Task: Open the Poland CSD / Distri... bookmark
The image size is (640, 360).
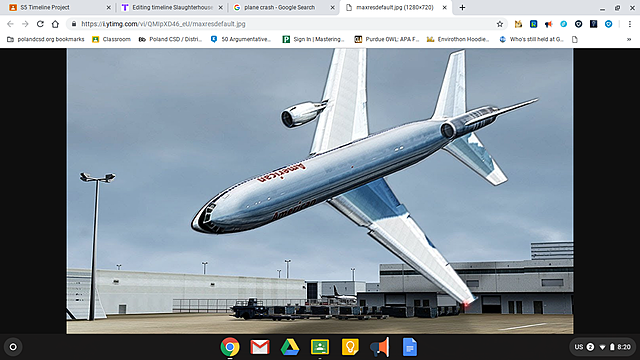Action: pos(170,39)
